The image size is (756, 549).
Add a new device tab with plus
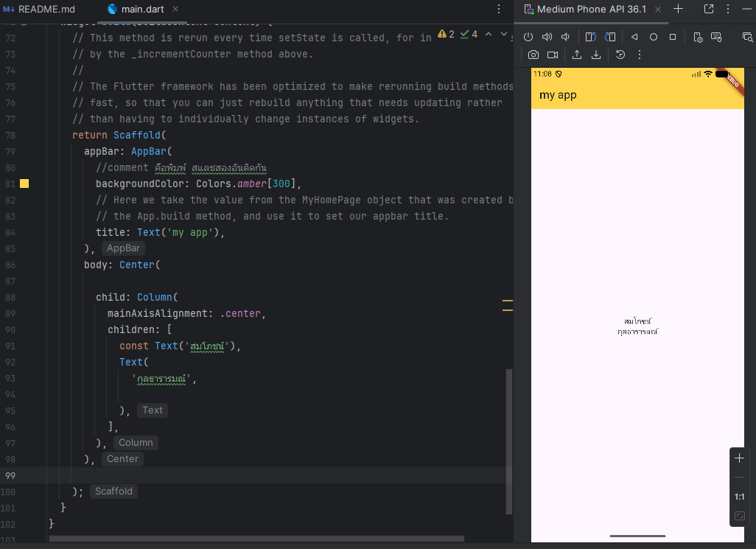tap(679, 9)
